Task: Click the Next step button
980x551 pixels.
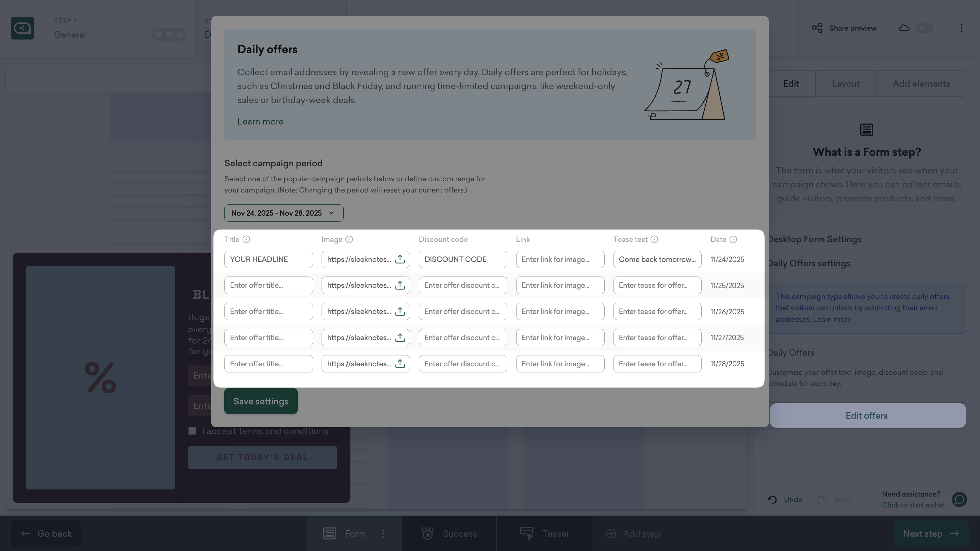Action: coord(931,534)
